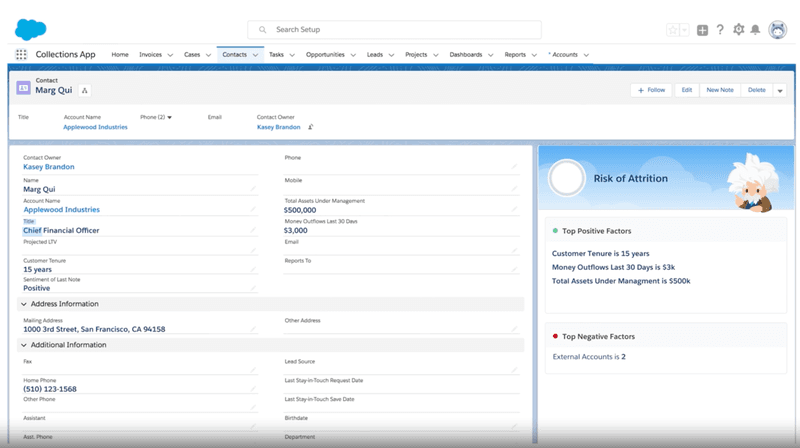Open the App Launcher grid icon

[21, 55]
